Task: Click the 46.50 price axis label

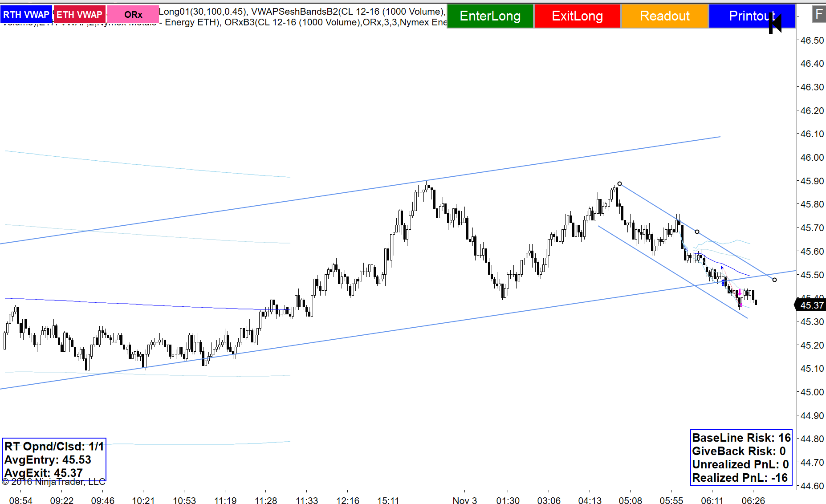Action: (812, 40)
